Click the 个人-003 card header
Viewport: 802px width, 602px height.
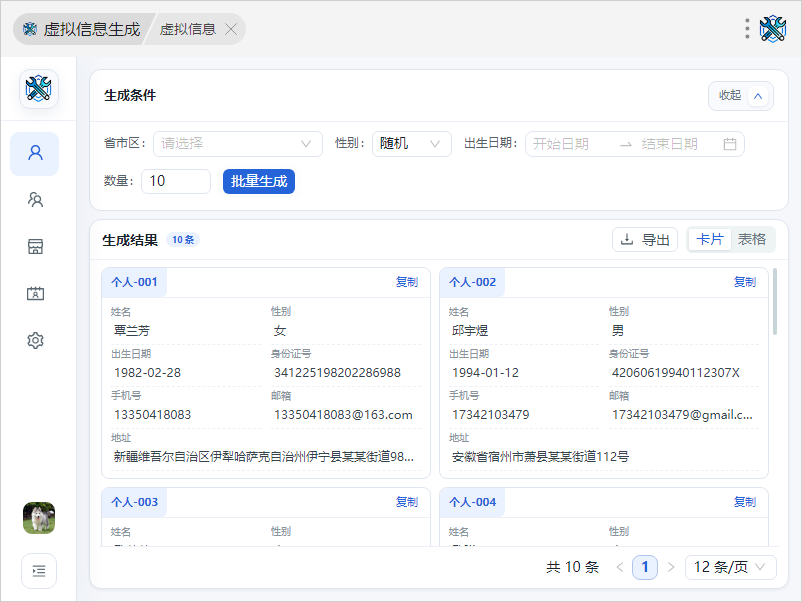coord(135,502)
